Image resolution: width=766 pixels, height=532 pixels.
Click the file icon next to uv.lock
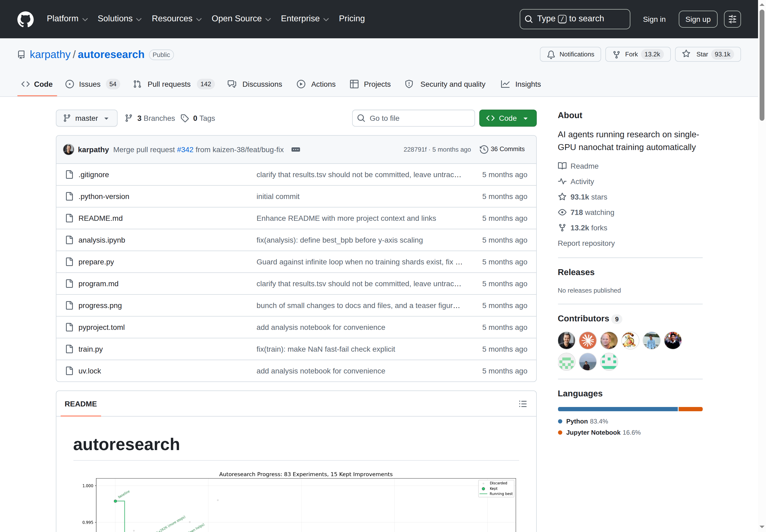(x=69, y=371)
